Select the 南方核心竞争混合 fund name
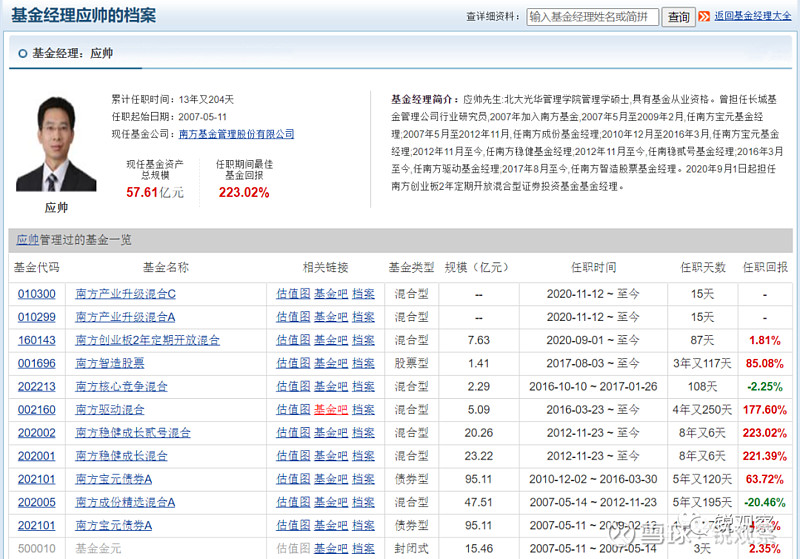 (121, 386)
